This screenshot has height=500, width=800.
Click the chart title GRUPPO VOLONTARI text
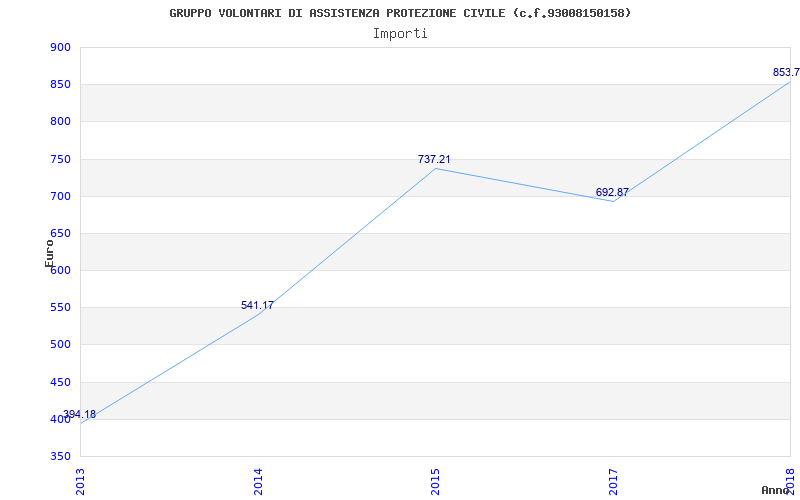[x=400, y=13]
